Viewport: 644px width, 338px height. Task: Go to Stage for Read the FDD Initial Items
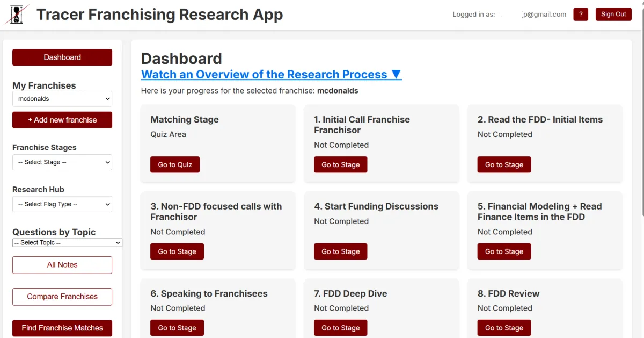pos(504,165)
